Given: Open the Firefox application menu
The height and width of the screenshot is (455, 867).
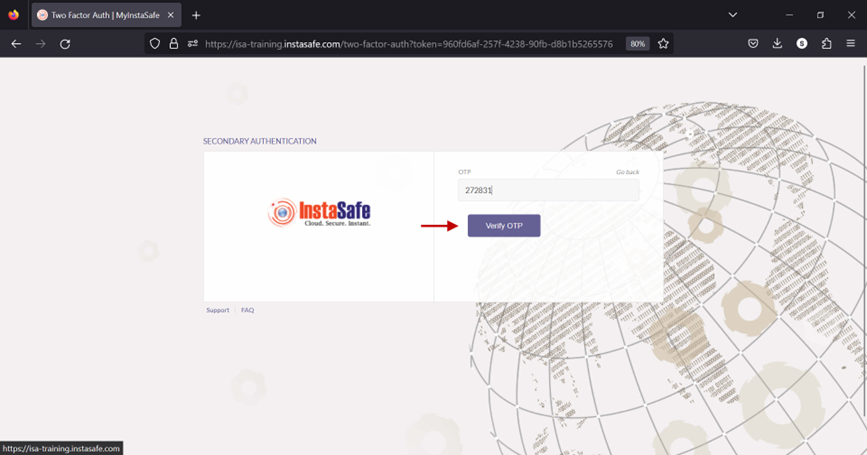Looking at the screenshot, I should (851, 44).
